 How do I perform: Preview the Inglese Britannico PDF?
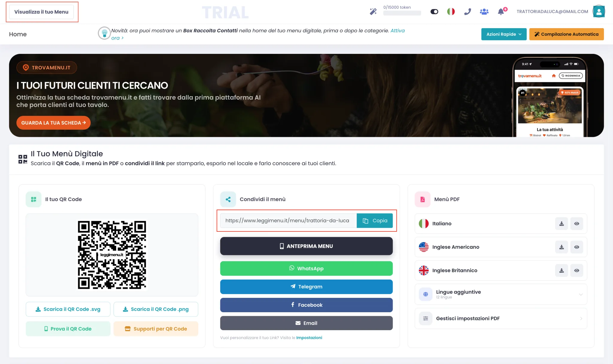tap(576, 270)
